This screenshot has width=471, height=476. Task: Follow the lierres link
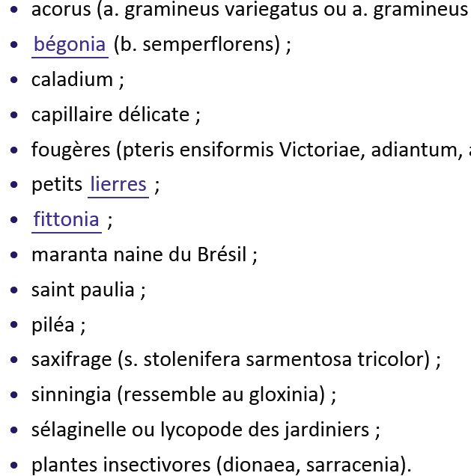coord(118,185)
